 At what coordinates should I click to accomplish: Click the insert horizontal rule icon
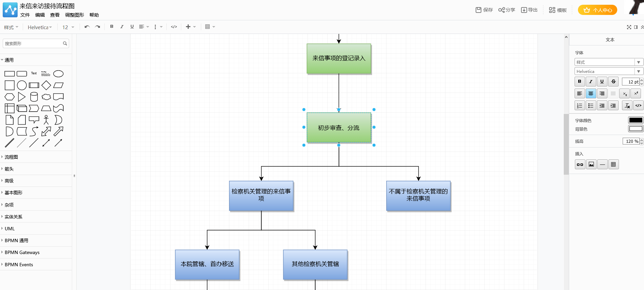coord(602,165)
